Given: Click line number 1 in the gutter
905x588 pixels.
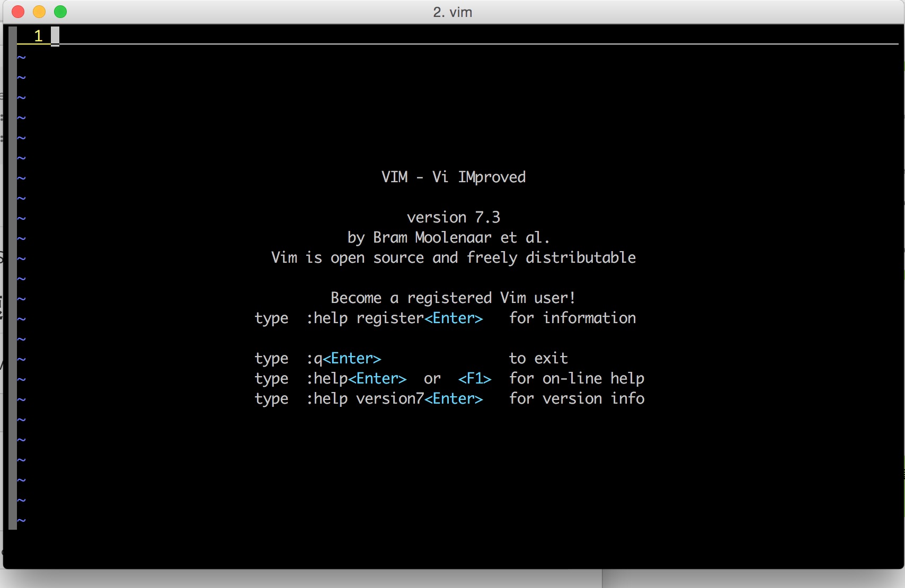Looking at the screenshot, I should tap(38, 35).
